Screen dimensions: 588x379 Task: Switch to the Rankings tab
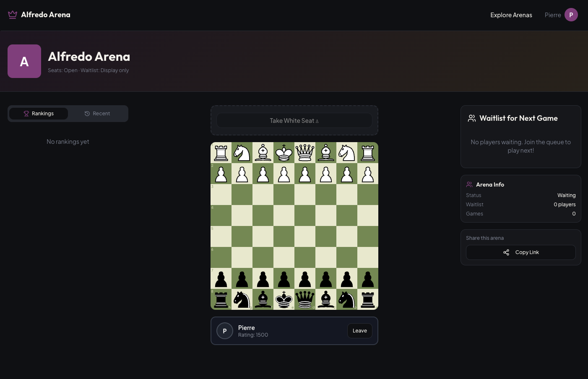pyautogui.click(x=39, y=113)
